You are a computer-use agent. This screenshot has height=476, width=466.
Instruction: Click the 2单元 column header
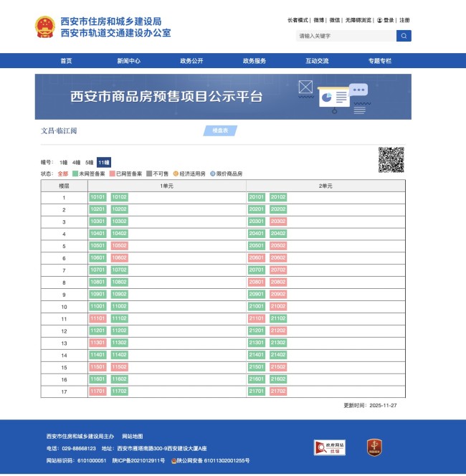[x=325, y=186]
